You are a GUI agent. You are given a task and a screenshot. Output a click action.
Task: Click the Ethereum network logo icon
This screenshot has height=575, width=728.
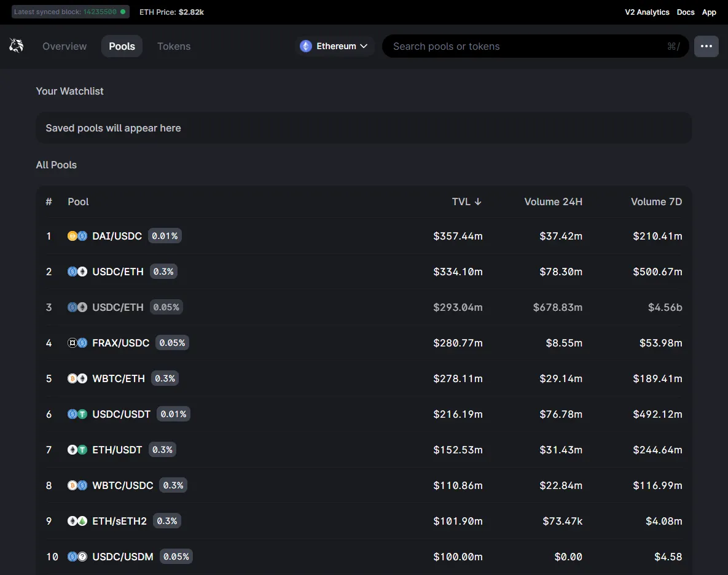(x=305, y=46)
